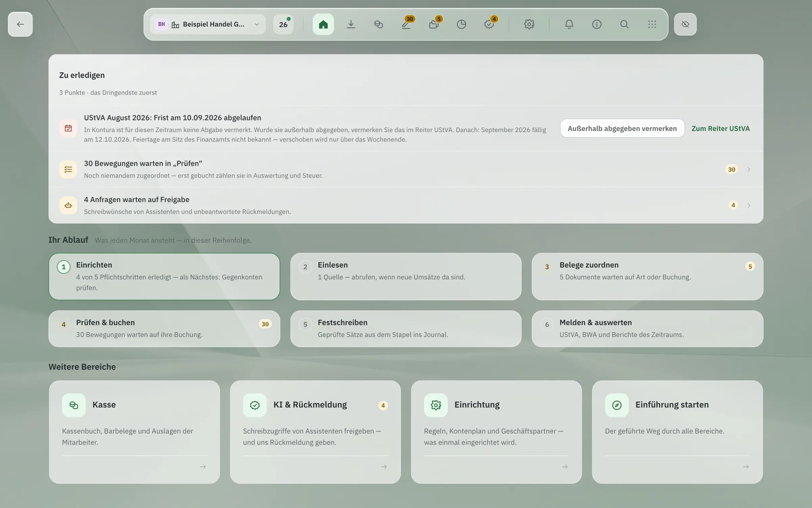Click the arrow on KI & Rückmeldung card
The width and height of the screenshot is (812, 508).
tap(384, 467)
